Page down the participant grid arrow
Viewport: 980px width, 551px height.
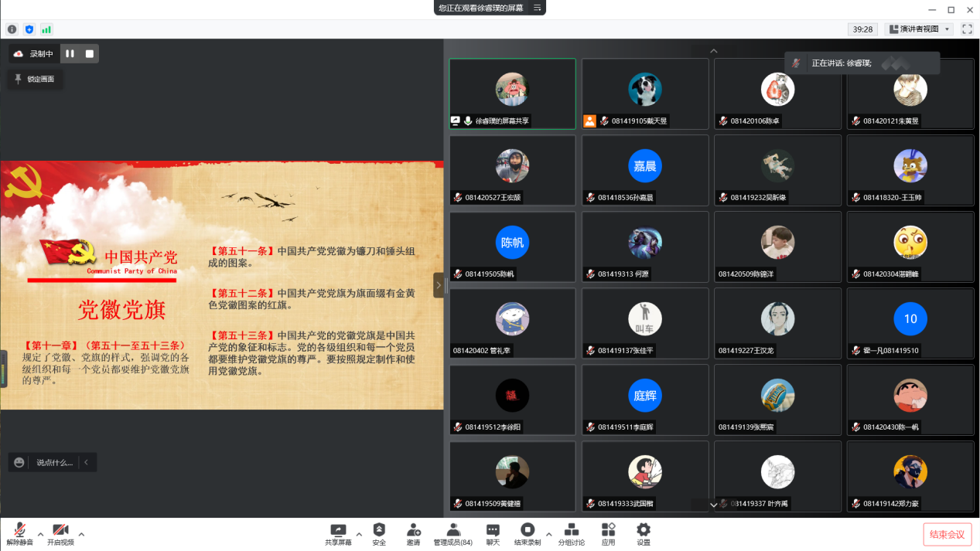coord(714,504)
